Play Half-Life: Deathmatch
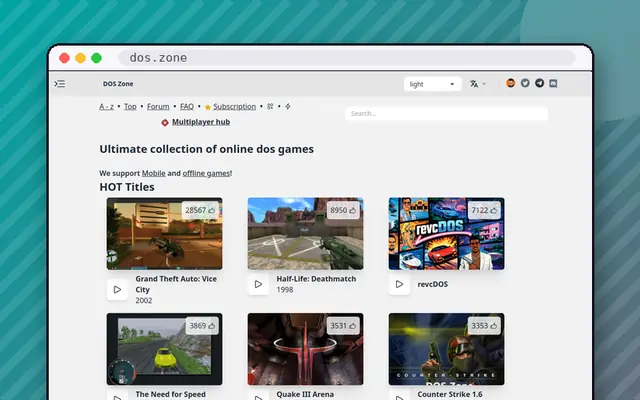 click(258, 284)
